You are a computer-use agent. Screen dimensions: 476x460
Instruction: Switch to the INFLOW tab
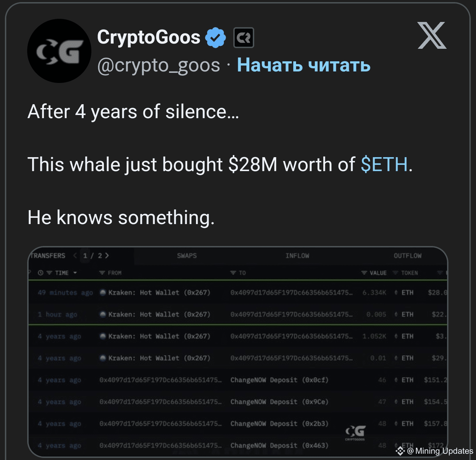(x=297, y=256)
